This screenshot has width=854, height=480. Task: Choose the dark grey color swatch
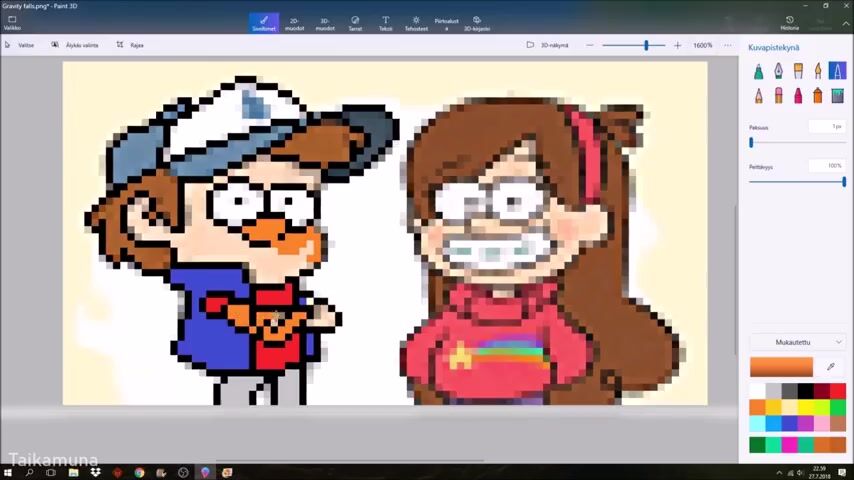tap(790, 391)
